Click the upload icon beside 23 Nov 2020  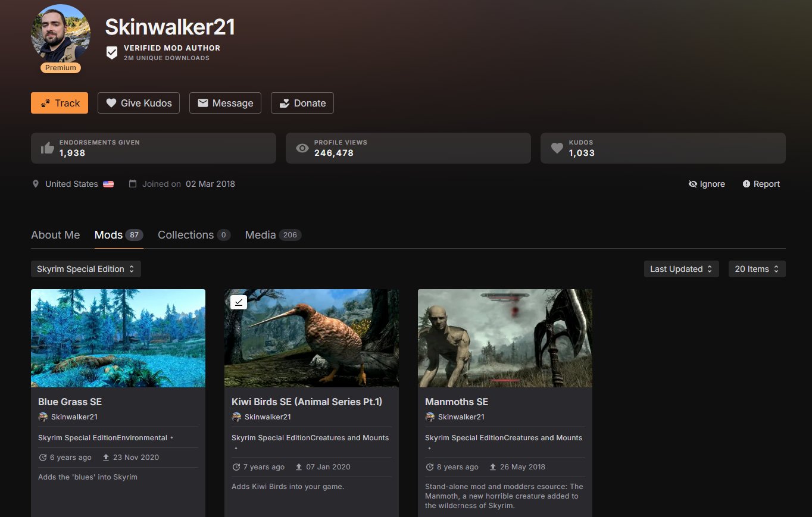pyautogui.click(x=106, y=458)
